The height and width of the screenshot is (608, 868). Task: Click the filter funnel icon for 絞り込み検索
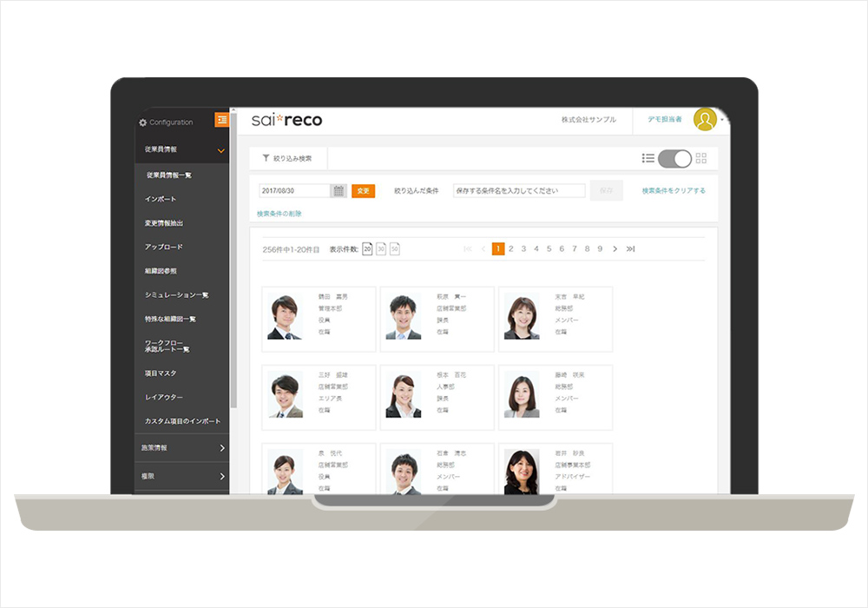266,159
